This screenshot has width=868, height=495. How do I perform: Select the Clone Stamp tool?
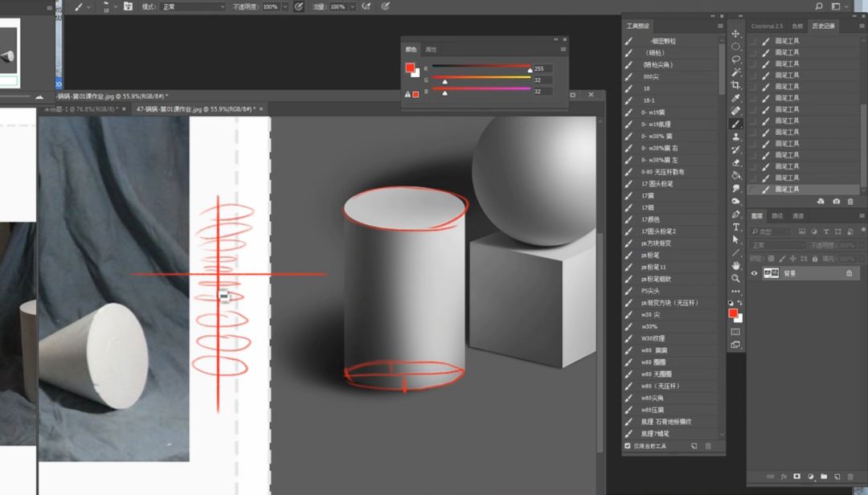(735, 137)
